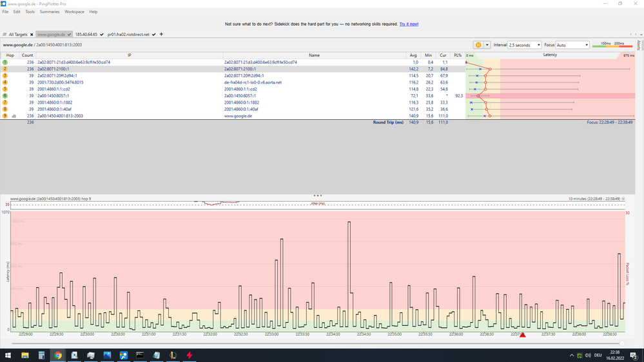Viewport: 644px width, 362px height.
Task: Click the hop 1 green circle
Action: [x=5, y=62]
